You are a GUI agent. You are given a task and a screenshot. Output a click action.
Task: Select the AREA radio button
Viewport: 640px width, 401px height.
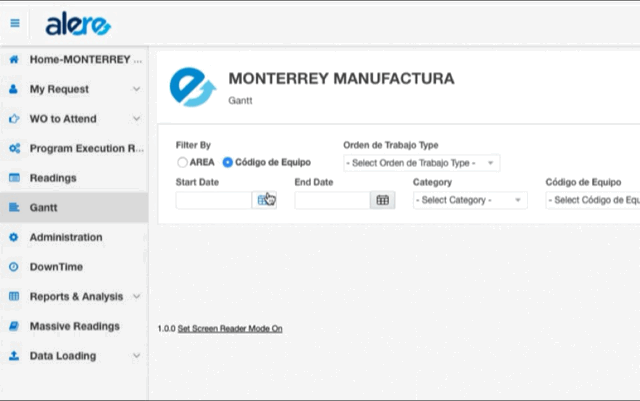(182, 163)
